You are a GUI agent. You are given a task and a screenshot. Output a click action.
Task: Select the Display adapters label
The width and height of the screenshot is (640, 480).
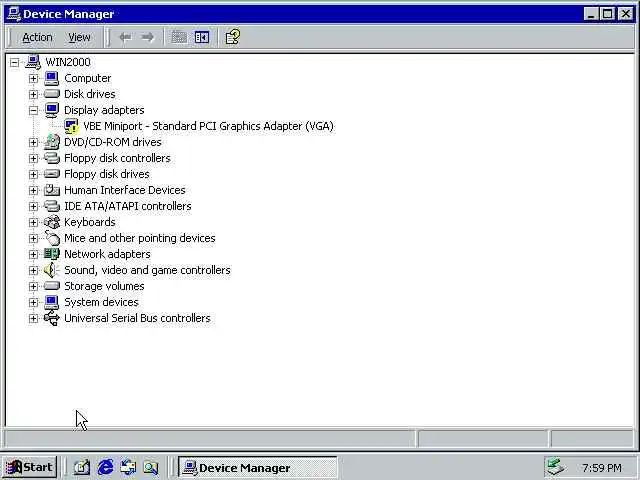tap(104, 110)
